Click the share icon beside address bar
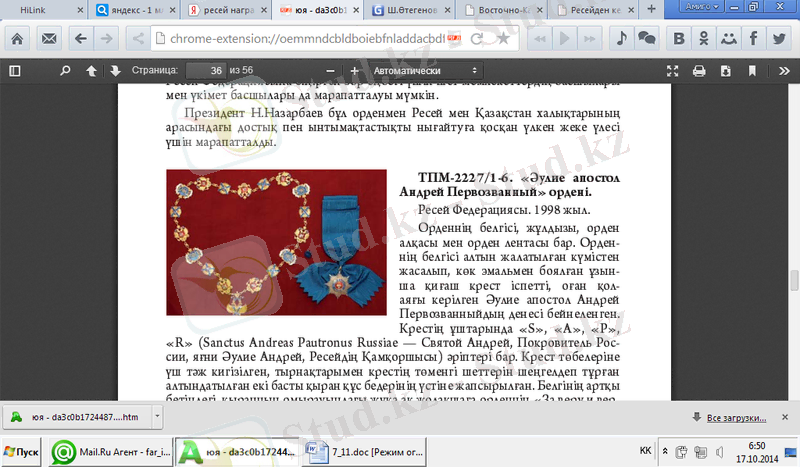The width and height of the screenshot is (800, 467). [x=138, y=38]
